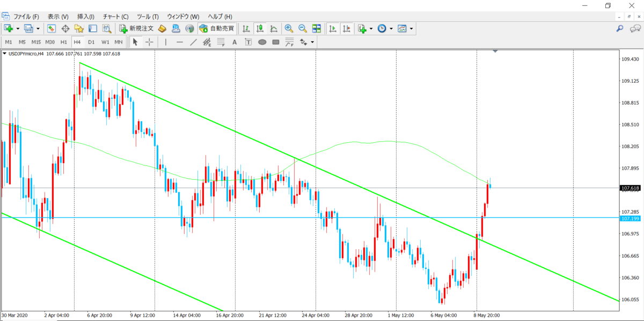Switch chart to H1 timeframe
This screenshot has height=321, width=644.
point(64,42)
